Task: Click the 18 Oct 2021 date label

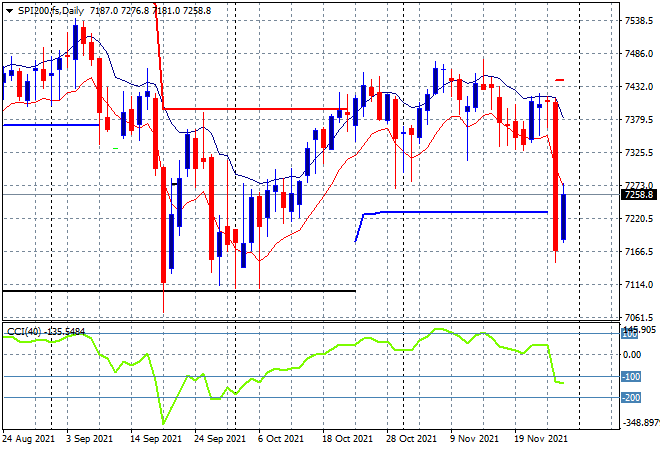Action: pos(347,439)
